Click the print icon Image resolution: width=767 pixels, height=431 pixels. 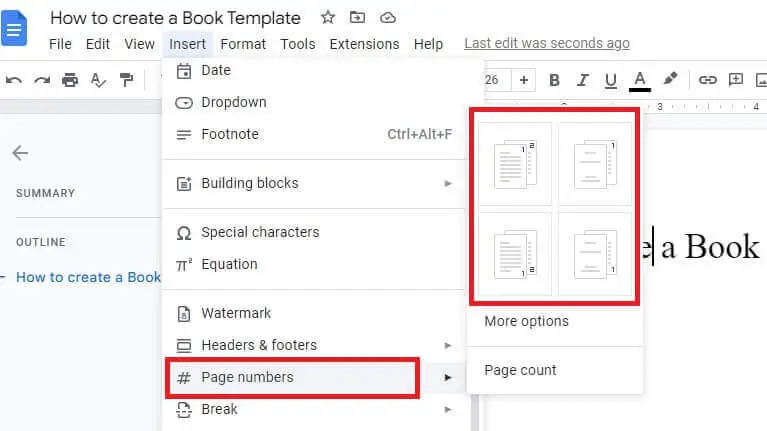pyautogui.click(x=70, y=80)
